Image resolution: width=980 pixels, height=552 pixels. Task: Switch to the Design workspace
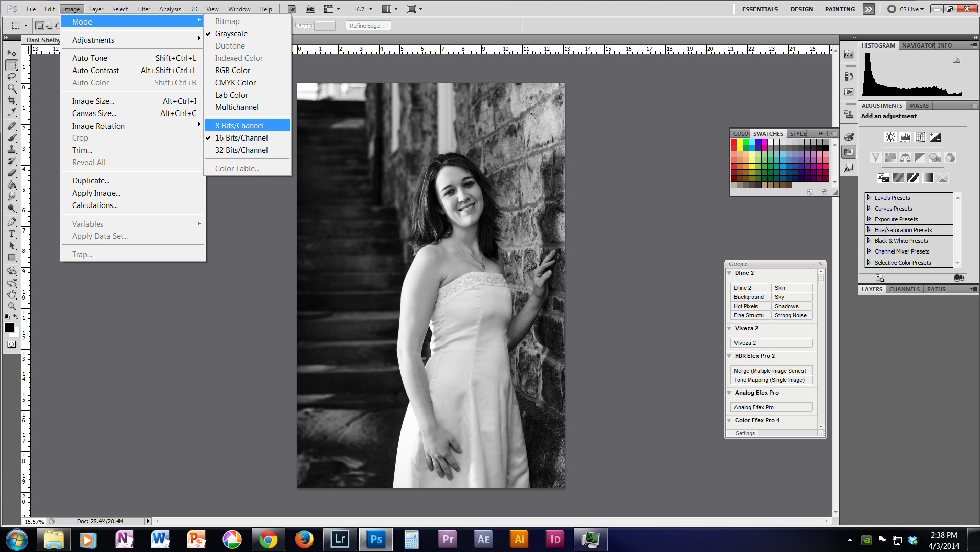click(801, 9)
